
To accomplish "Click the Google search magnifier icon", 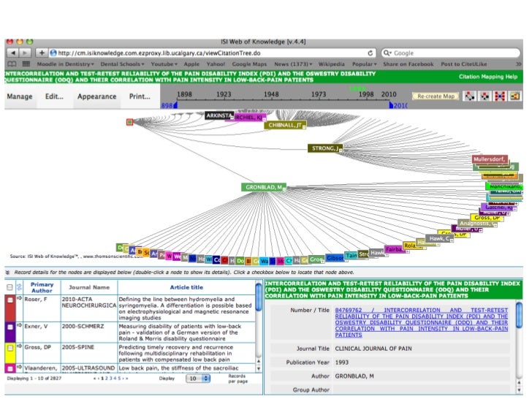I will tap(387, 53).
